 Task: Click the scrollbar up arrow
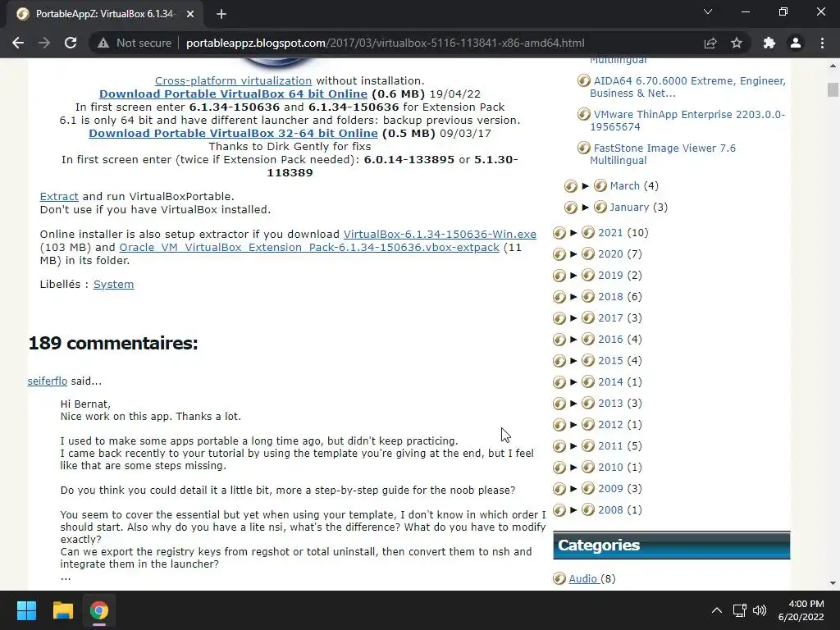coord(833,66)
